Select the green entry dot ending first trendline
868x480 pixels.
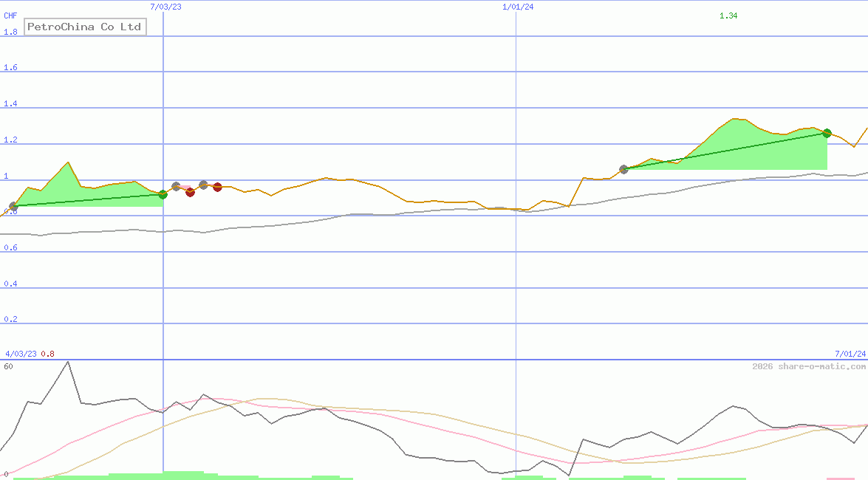(x=163, y=195)
